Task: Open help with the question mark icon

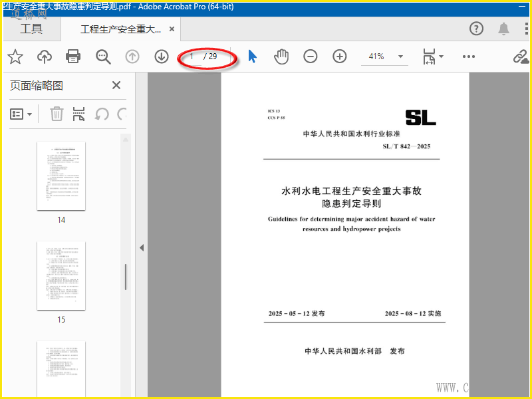Action: [476, 29]
